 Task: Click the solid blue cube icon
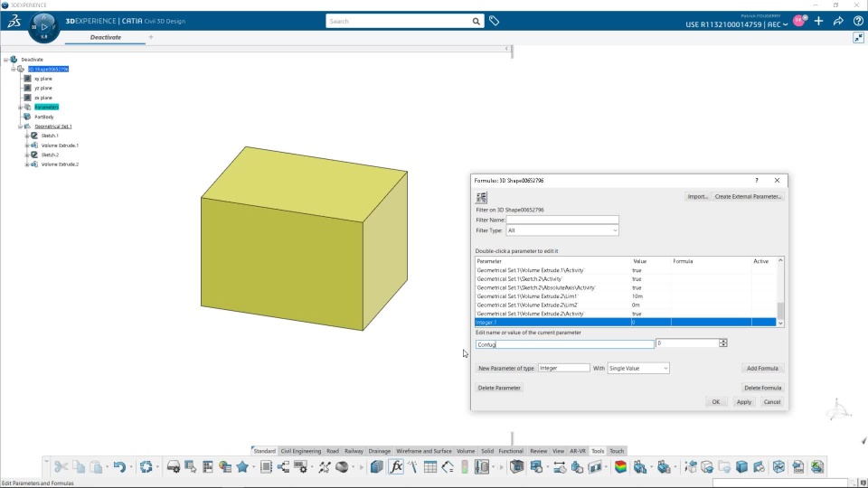tap(741, 467)
